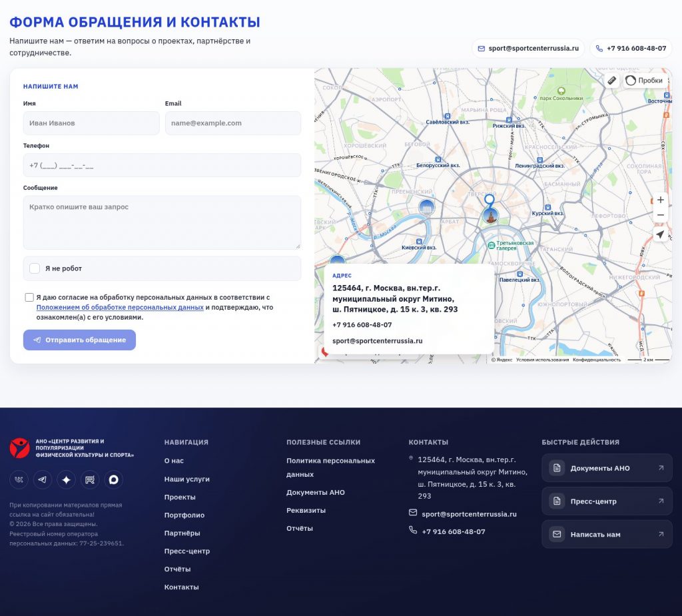Go to "Портфолио" in footer navigation
This screenshot has width=682, height=616.
184,515
